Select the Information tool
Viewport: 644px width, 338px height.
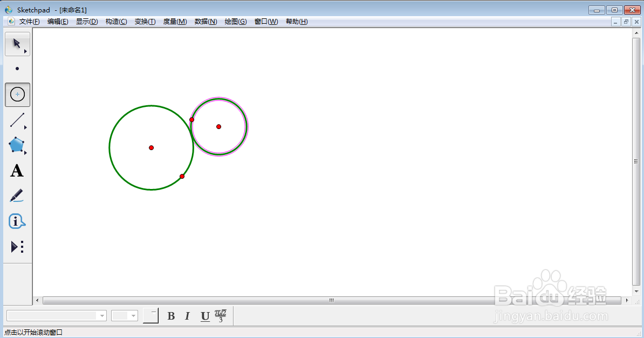click(17, 221)
